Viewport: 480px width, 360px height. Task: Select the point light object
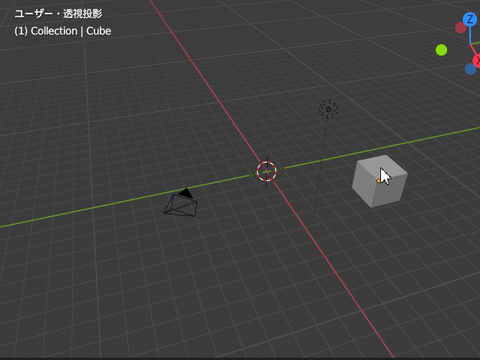(x=328, y=109)
